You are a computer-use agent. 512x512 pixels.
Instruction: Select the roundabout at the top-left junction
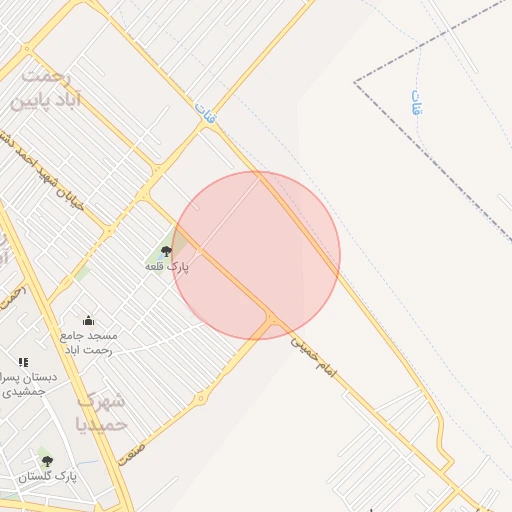(27, 49)
